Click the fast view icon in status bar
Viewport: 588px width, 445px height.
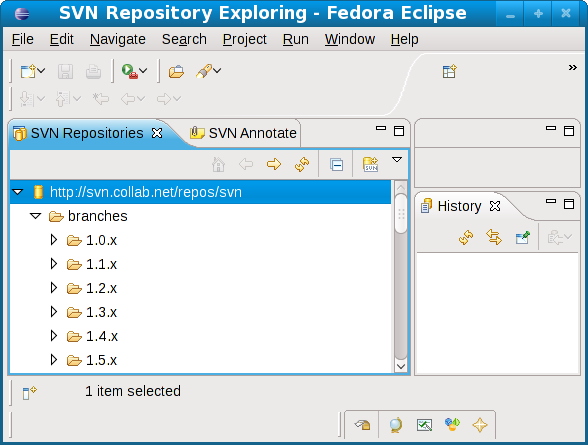pyautogui.click(x=29, y=392)
